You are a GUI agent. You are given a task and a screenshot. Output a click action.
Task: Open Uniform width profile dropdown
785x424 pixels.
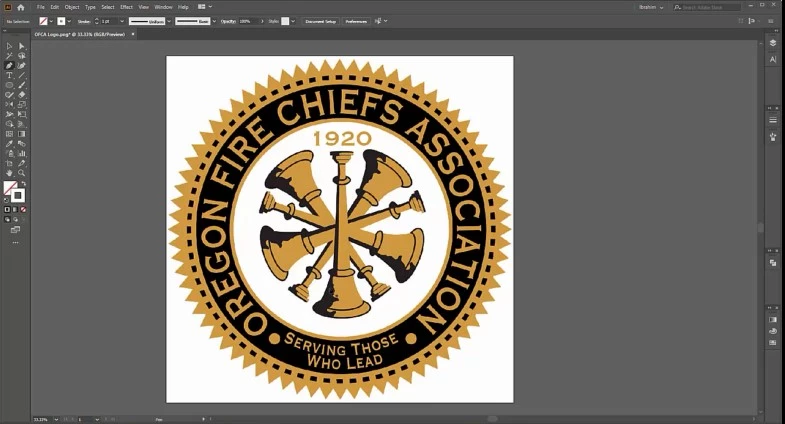[x=169, y=22]
